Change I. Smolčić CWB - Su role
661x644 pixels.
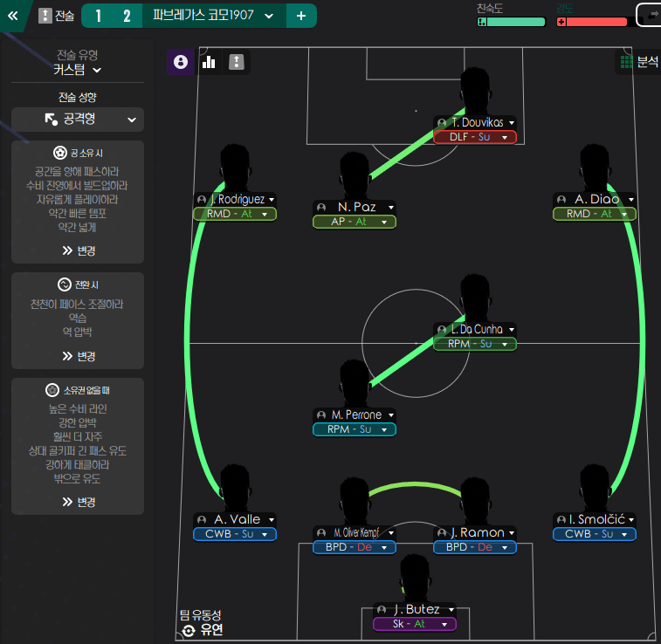pyautogui.click(x=595, y=534)
